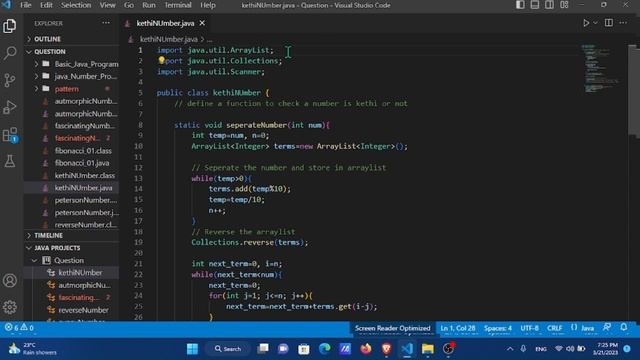Click Screen Reader Optimized status item
The image size is (640, 360).
click(392, 328)
